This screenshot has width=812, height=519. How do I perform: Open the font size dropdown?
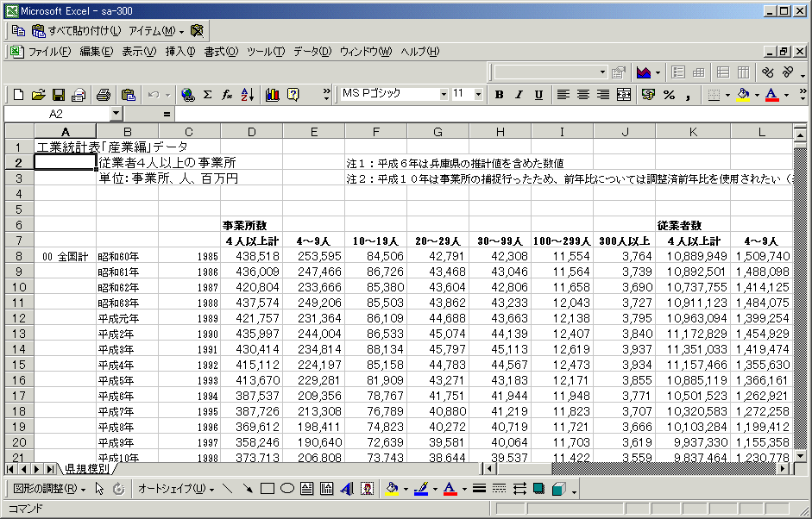pos(479,94)
